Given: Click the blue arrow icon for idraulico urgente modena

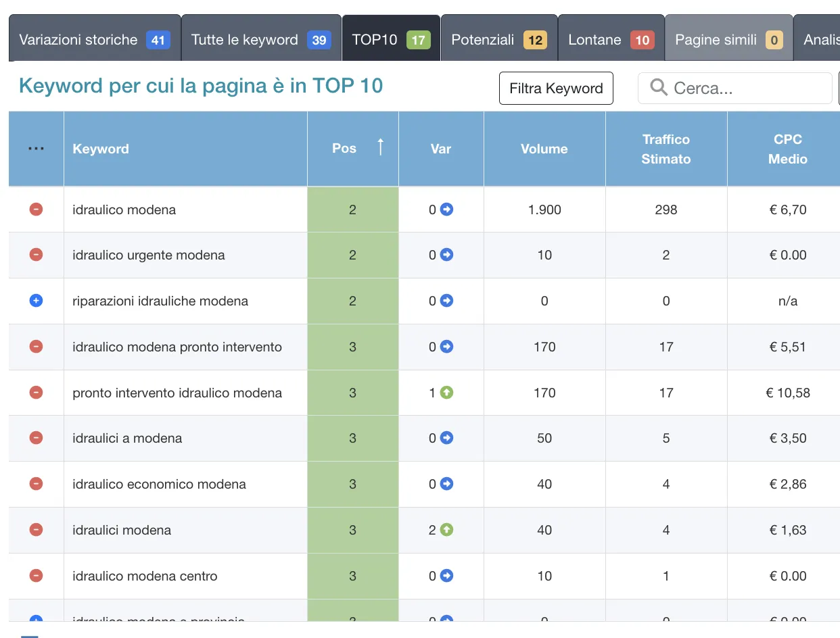Looking at the screenshot, I should click(446, 255).
